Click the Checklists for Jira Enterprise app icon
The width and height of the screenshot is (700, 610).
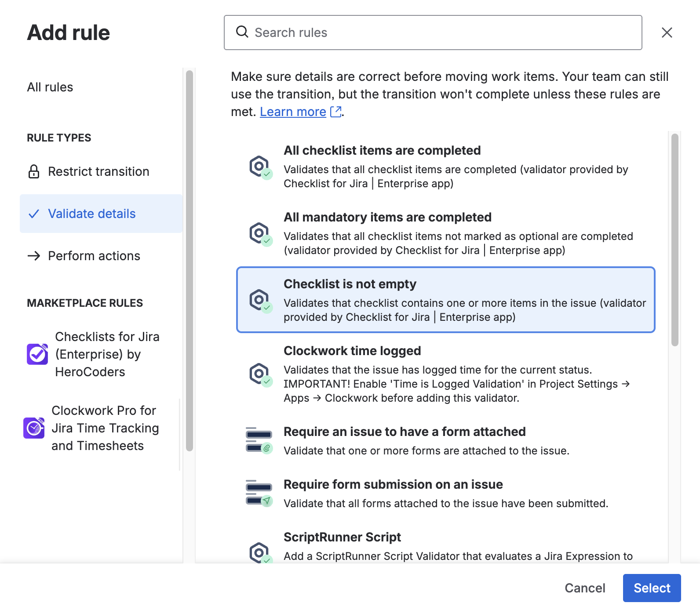tap(37, 354)
